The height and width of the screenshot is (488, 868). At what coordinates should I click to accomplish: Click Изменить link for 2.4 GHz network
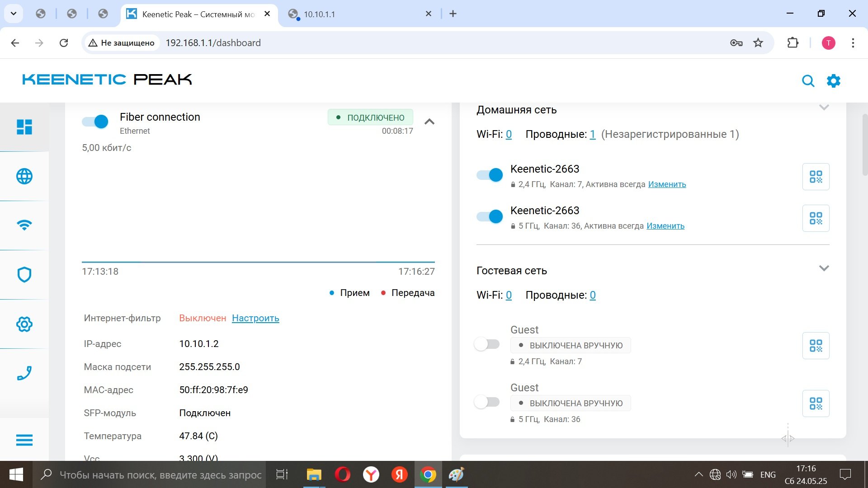667,184
